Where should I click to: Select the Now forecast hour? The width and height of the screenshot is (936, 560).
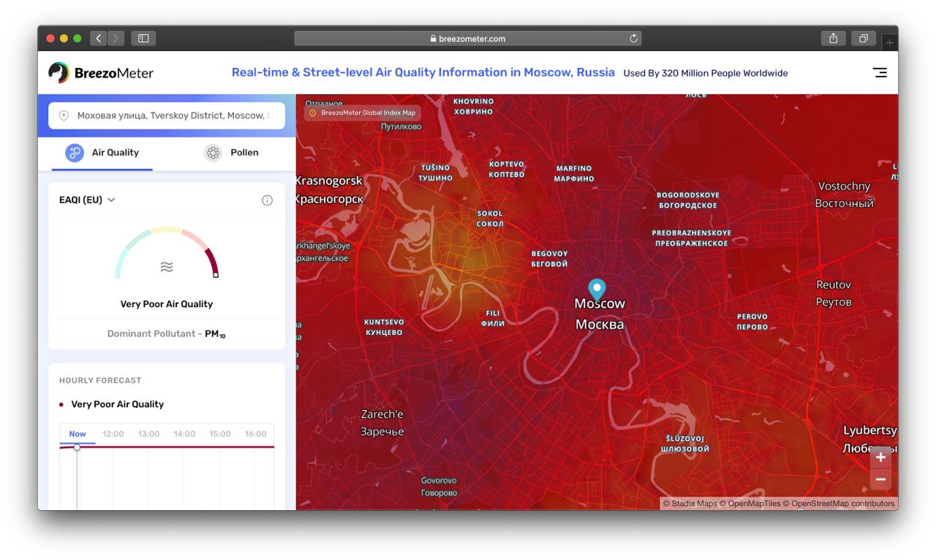coord(78,434)
